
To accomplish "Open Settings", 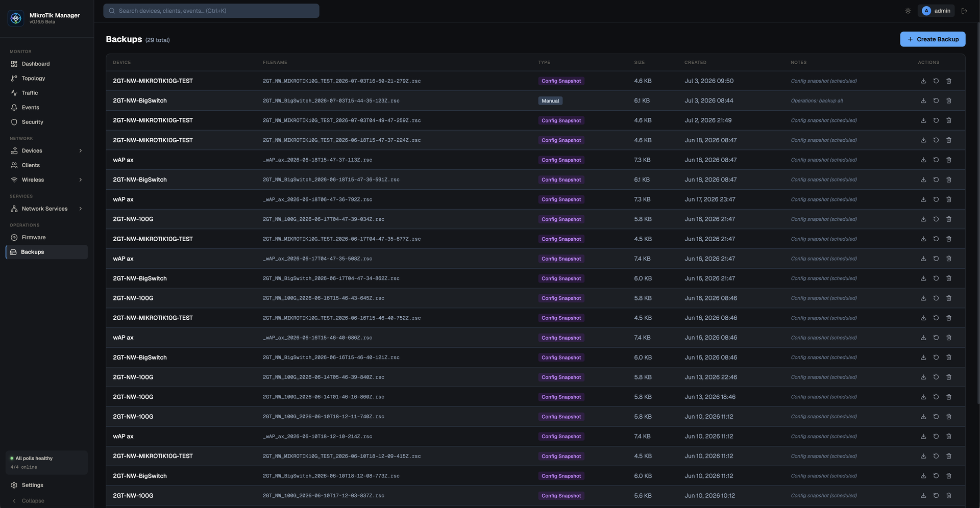I will coord(46,485).
